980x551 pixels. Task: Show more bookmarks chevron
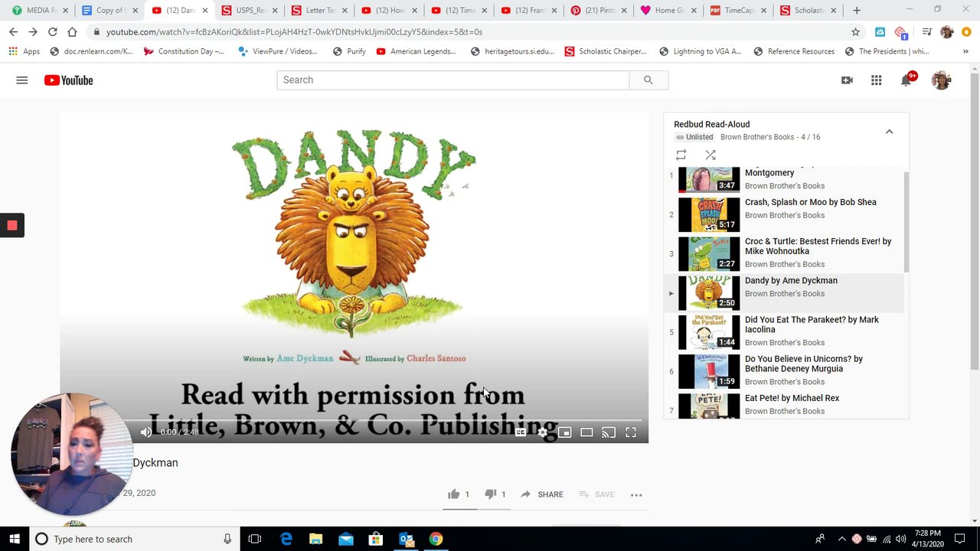click(x=965, y=51)
